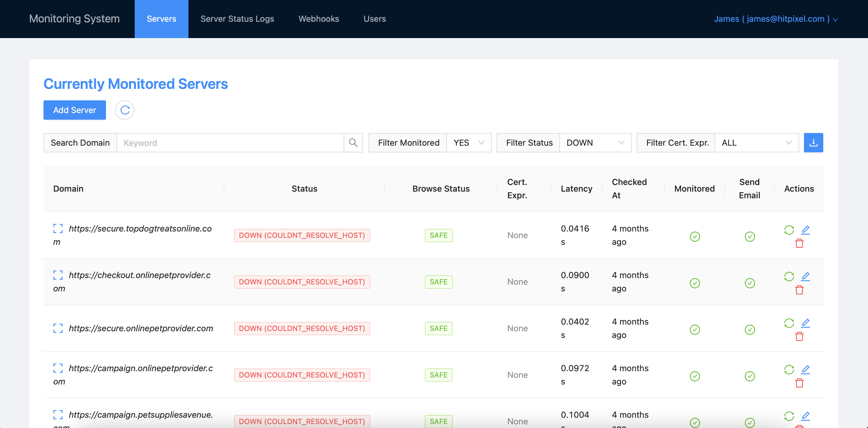Expand fullscreen icon for campaign.onlinepetprovider.com
This screenshot has height=428, width=868.
[58, 368]
